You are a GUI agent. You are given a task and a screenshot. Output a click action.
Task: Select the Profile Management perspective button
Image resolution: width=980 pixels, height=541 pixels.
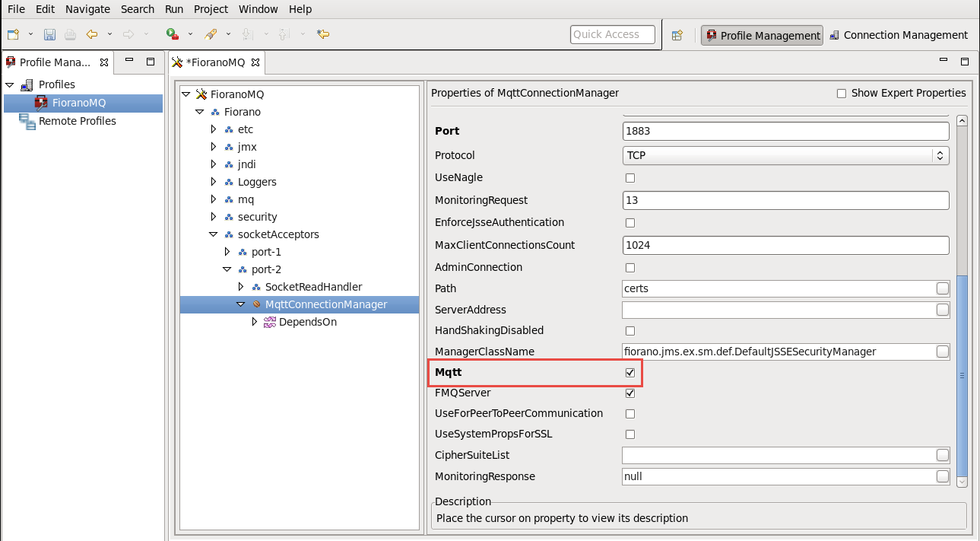pyautogui.click(x=763, y=36)
